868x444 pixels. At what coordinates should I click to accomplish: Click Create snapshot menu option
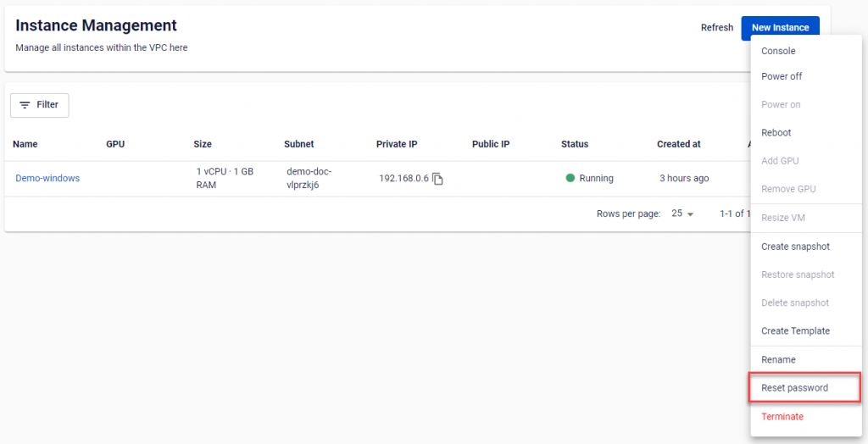(x=795, y=247)
